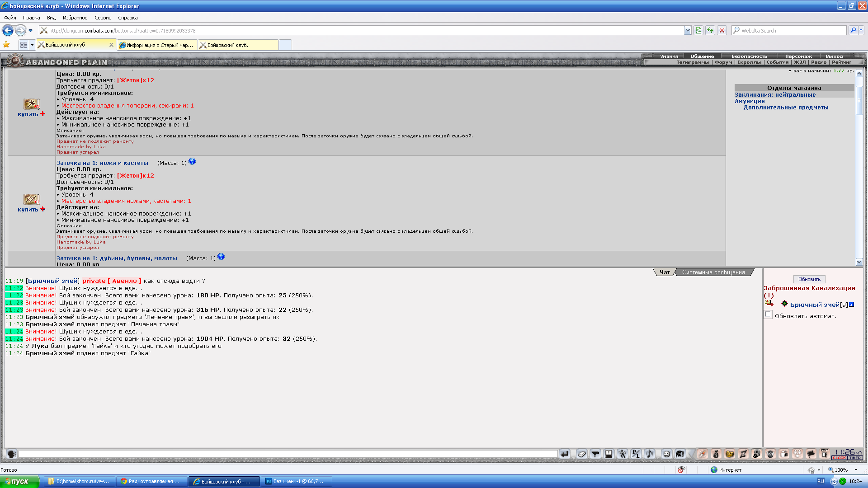Open the tab list dropdown arrow
868x488 pixels.
point(32,45)
